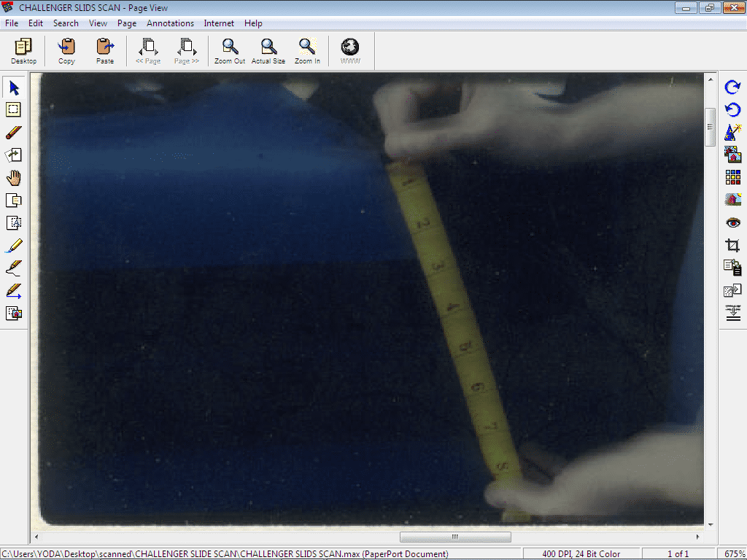Click the Desktop toolbar button
The image size is (747, 560).
[x=23, y=51]
